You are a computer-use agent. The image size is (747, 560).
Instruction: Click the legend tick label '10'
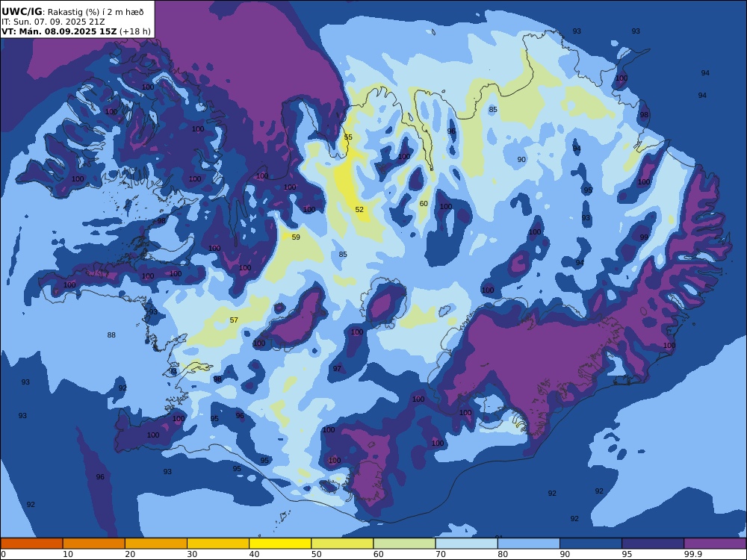(x=68, y=554)
